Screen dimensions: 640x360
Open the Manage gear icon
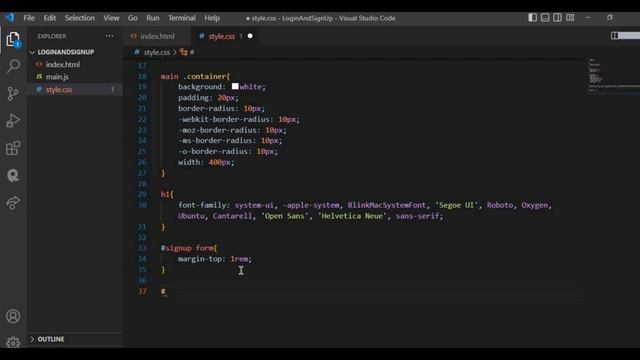[x=13, y=342]
